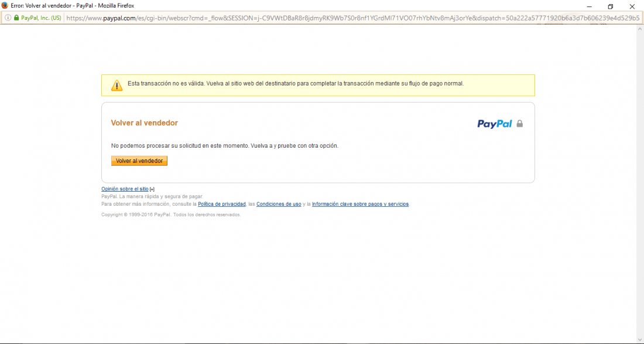Minimize the Firefox window

coord(590,6)
